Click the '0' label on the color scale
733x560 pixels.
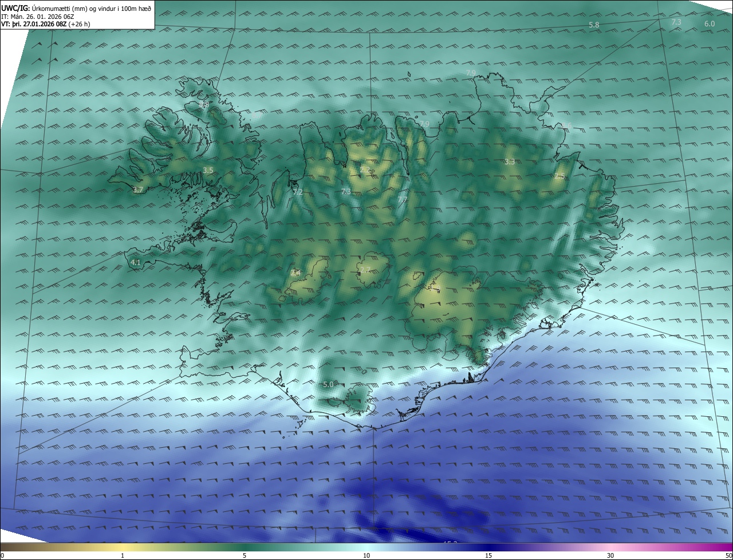[2, 555]
